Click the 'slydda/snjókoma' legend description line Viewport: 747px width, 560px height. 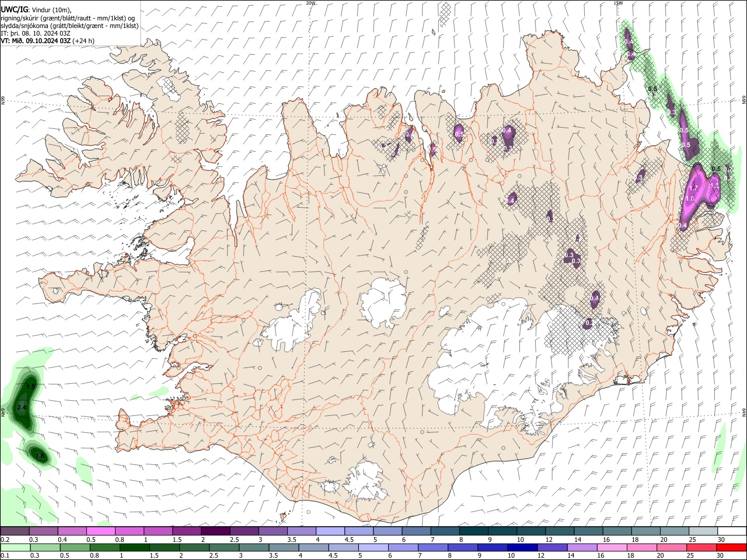coord(69,26)
